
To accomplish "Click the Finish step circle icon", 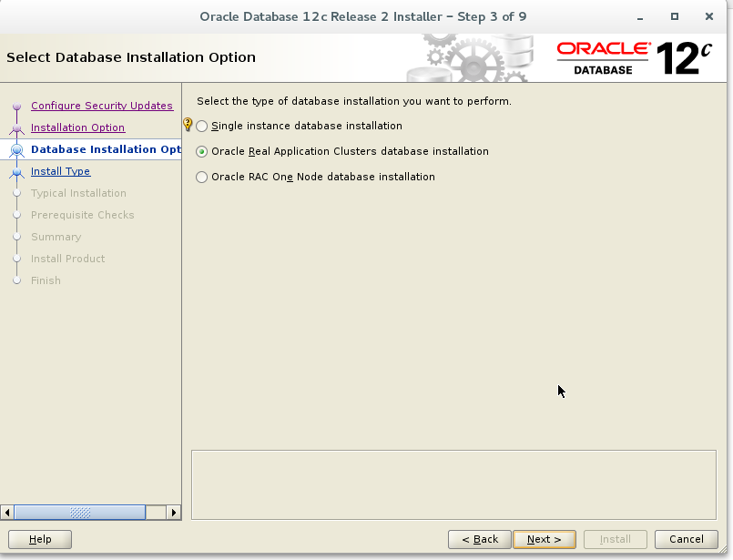I will tap(15, 280).
